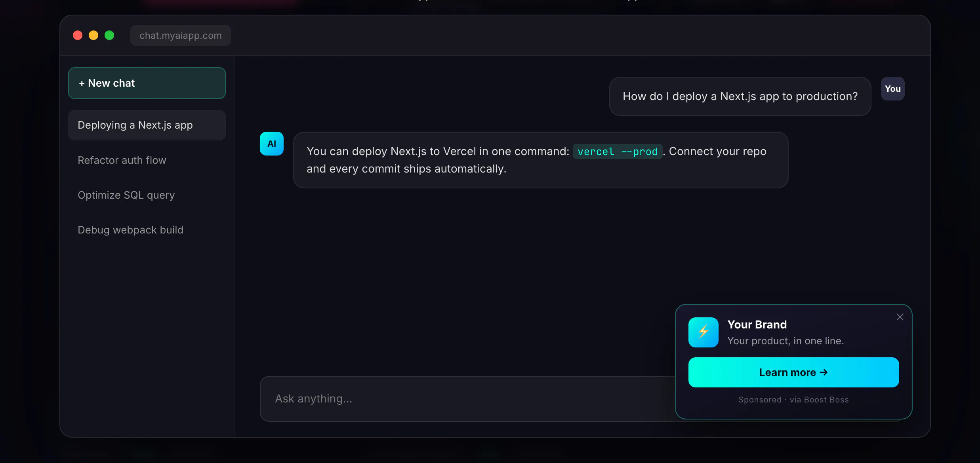Select the Optimize SQL query chat

point(147,195)
